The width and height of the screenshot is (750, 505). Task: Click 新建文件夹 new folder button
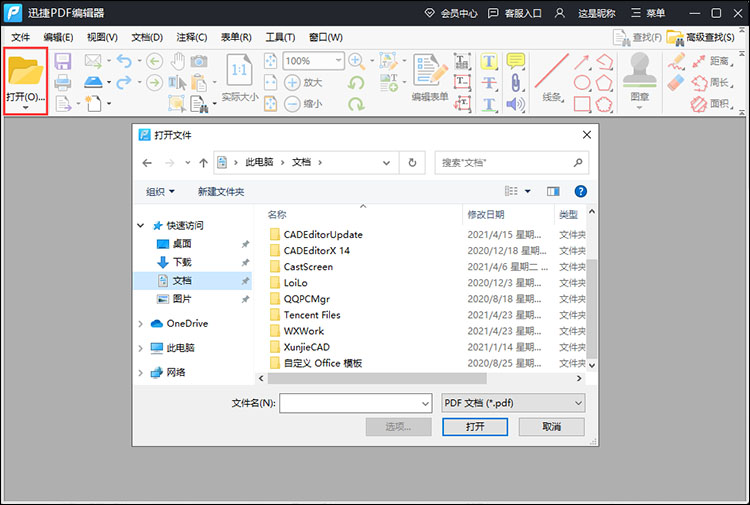[221, 192]
